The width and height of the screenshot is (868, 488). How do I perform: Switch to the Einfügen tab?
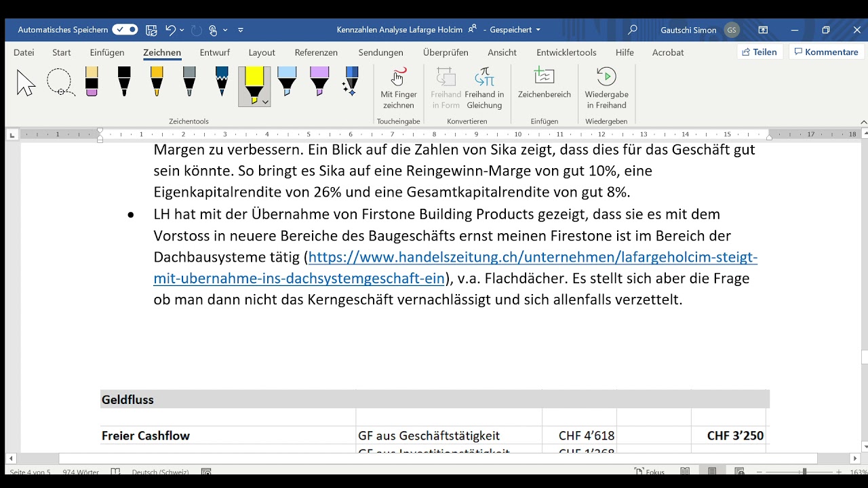coord(107,52)
